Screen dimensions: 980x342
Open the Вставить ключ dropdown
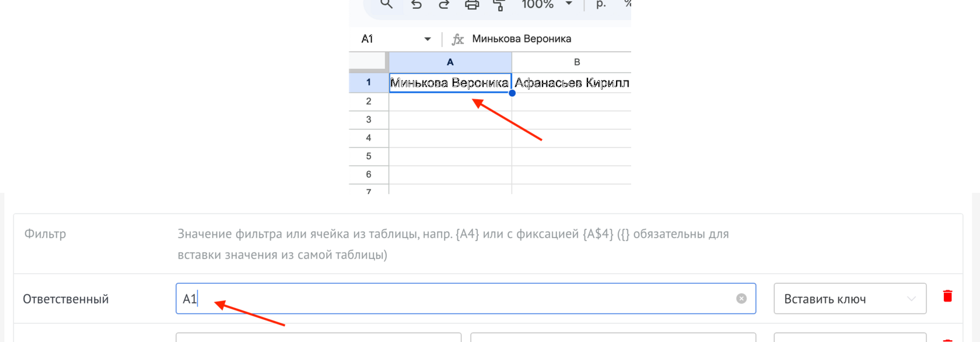coord(849,299)
